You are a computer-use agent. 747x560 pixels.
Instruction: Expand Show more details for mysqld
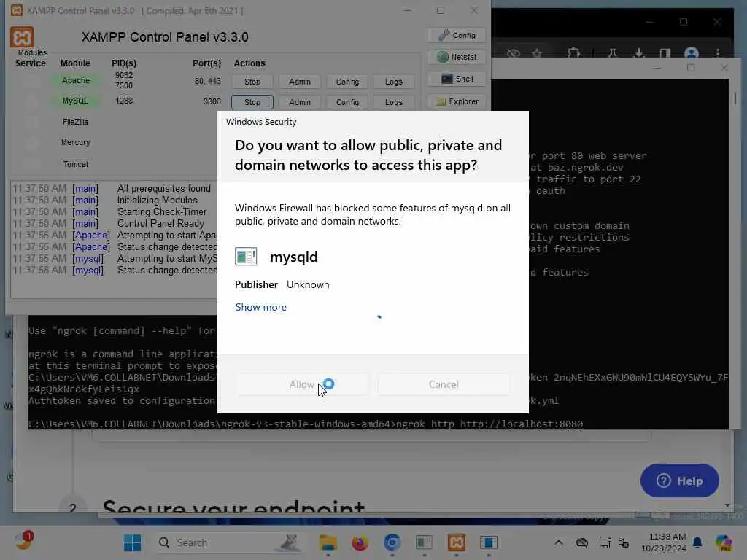(x=261, y=307)
